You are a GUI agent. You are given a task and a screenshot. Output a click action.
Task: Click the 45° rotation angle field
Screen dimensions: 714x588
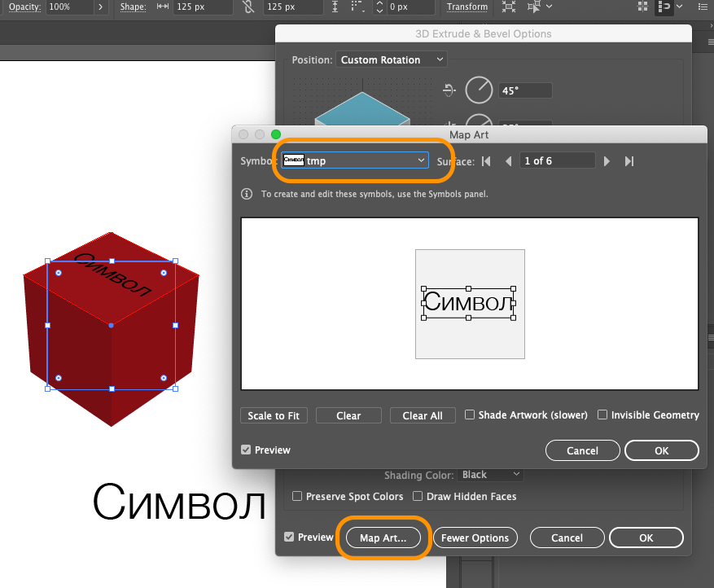coord(525,90)
